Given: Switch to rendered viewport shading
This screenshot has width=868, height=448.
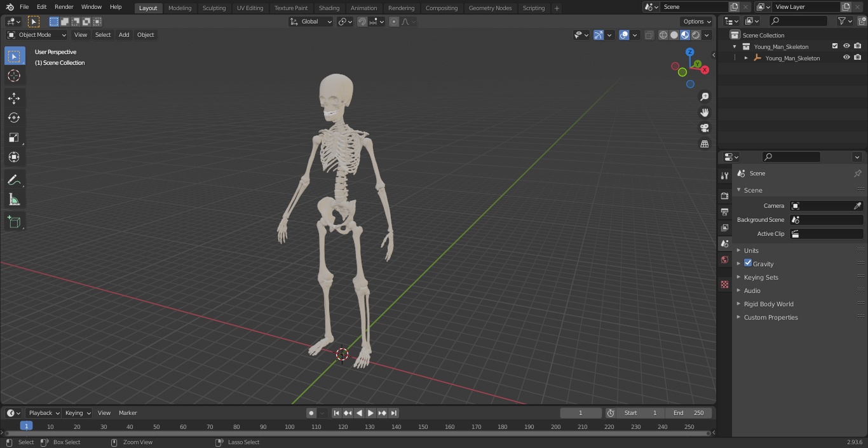Looking at the screenshot, I should (x=696, y=35).
